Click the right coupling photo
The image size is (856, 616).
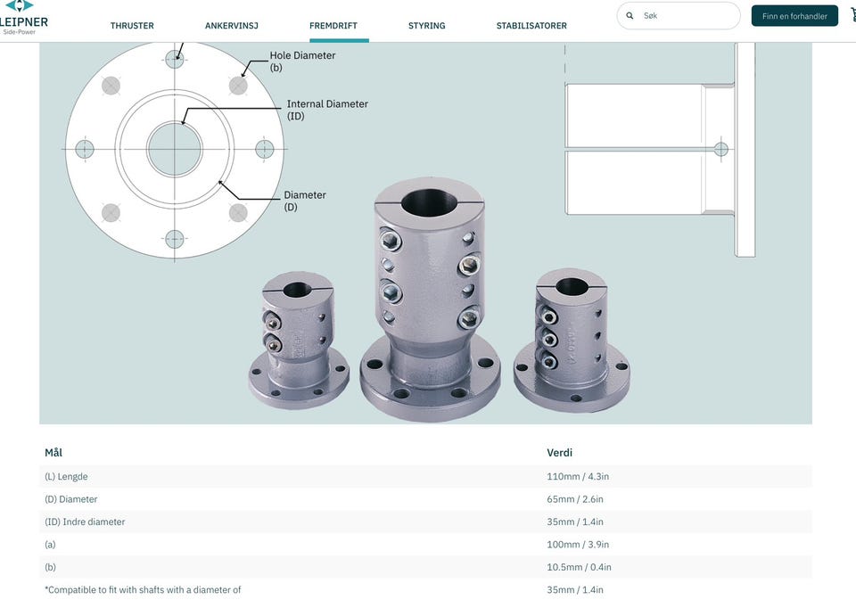(x=572, y=340)
